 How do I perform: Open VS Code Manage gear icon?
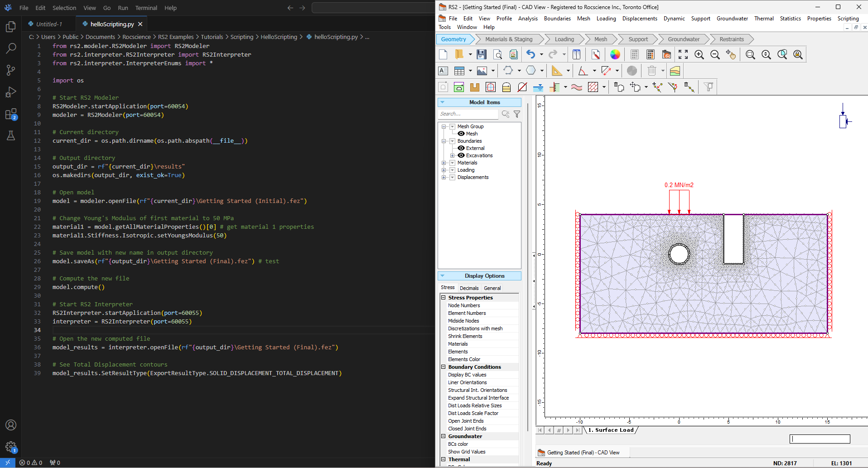pyautogui.click(x=11, y=447)
